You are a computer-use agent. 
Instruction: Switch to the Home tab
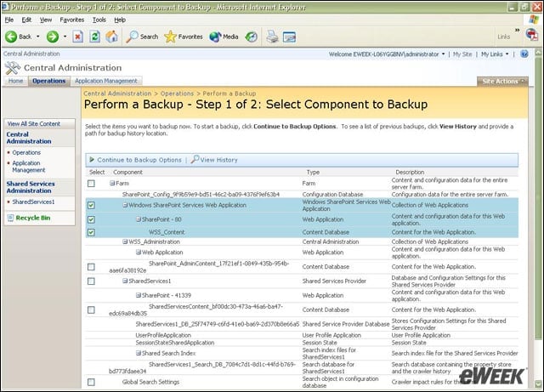click(x=15, y=81)
